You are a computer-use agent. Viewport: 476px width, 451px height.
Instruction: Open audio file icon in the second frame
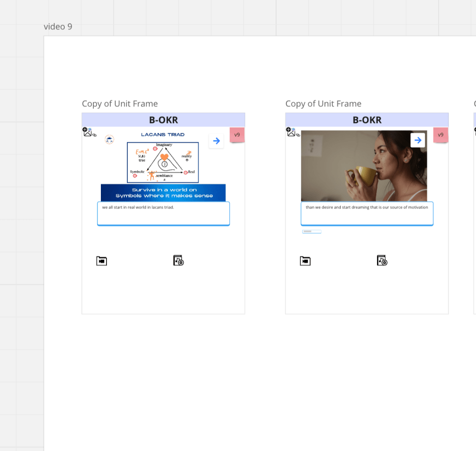tap(382, 260)
